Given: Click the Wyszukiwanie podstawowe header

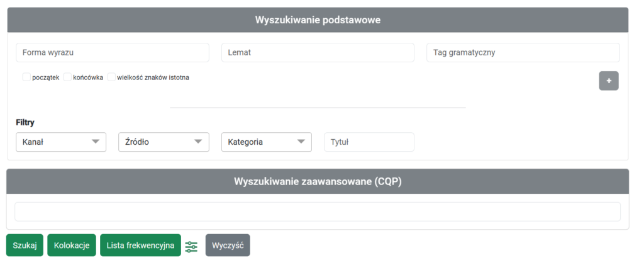Looking at the screenshot, I should pyautogui.click(x=318, y=20).
